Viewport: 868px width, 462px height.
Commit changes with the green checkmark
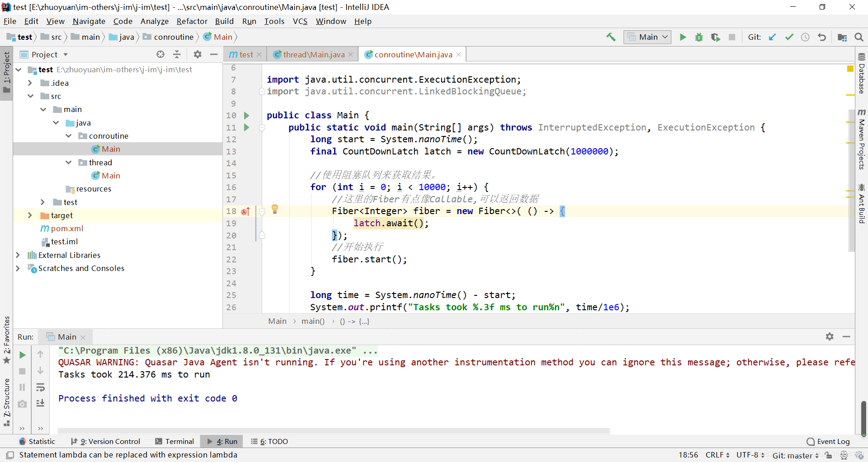coord(789,37)
